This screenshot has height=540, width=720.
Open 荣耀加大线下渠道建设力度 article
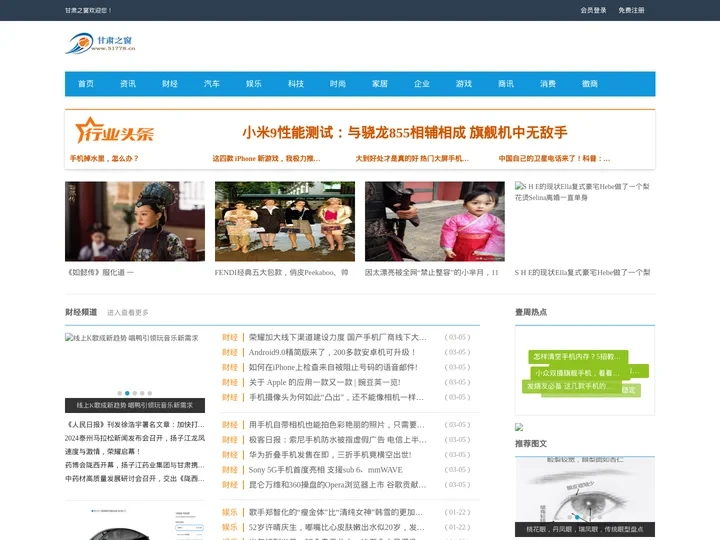(x=338, y=337)
